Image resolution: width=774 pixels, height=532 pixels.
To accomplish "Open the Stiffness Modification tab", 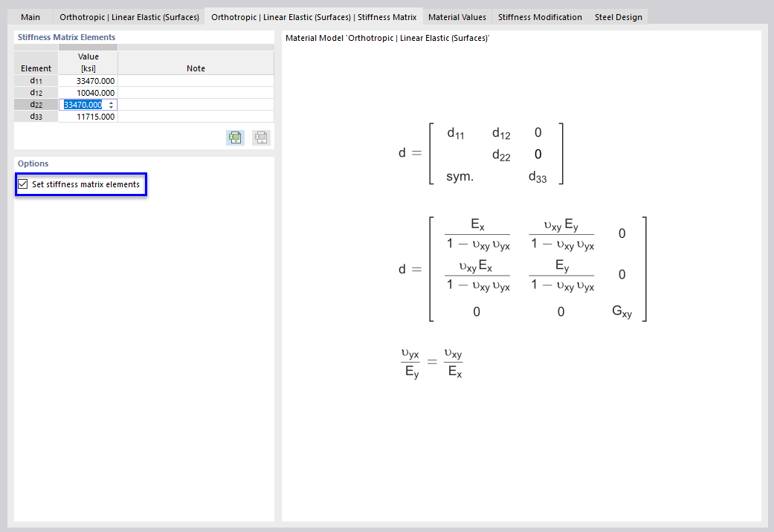I will coord(539,16).
